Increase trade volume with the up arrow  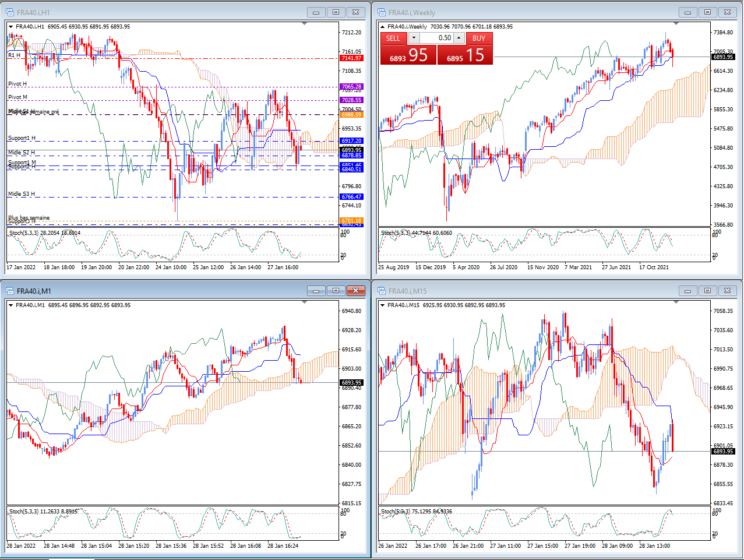[x=459, y=38]
